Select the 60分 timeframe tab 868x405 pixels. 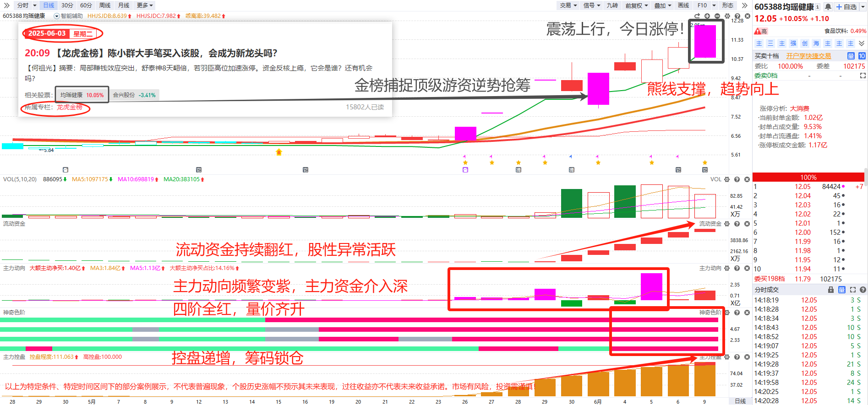point(86,5)
